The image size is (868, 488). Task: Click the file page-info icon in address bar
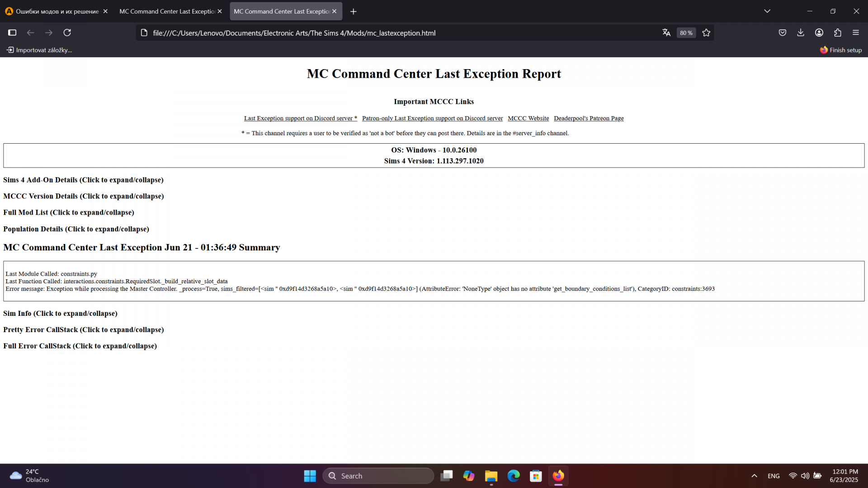pos(144,33)
